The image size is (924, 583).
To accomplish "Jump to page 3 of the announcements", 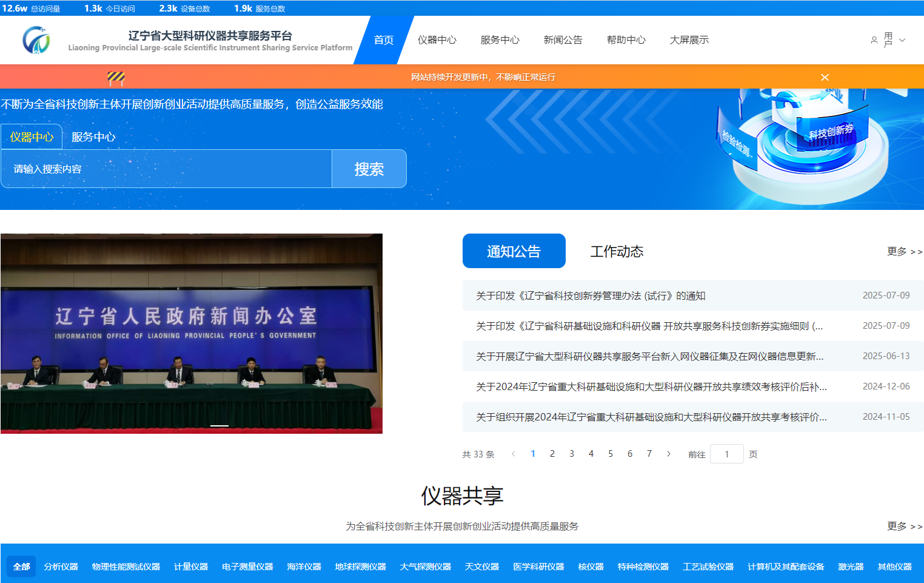I will [571, 453].
